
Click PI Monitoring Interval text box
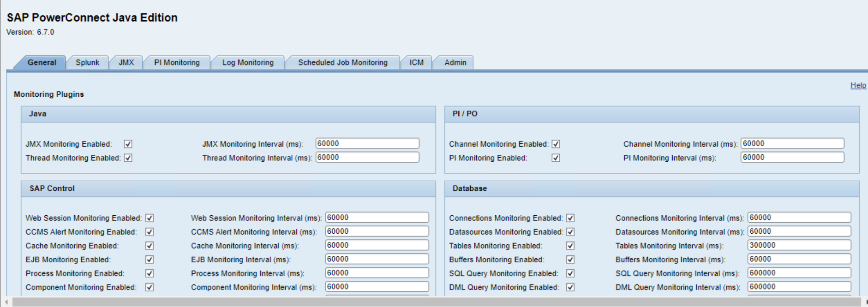pyautogui.click(x=792, y=158)
